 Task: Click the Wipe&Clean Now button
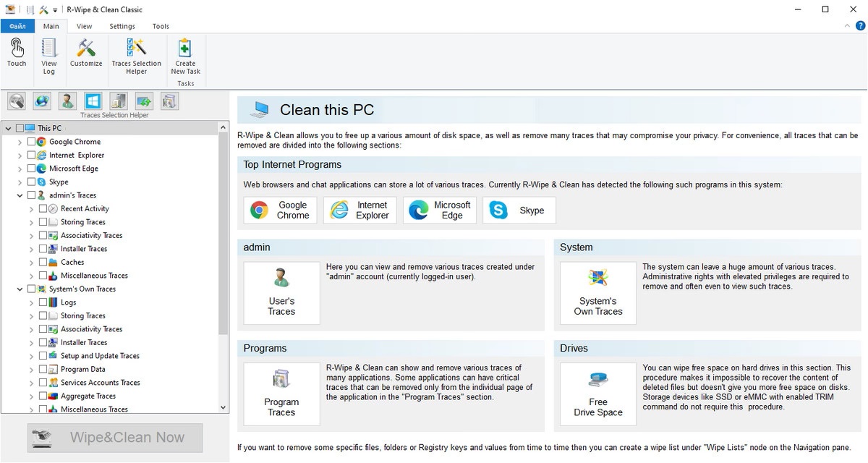(115, 437)
